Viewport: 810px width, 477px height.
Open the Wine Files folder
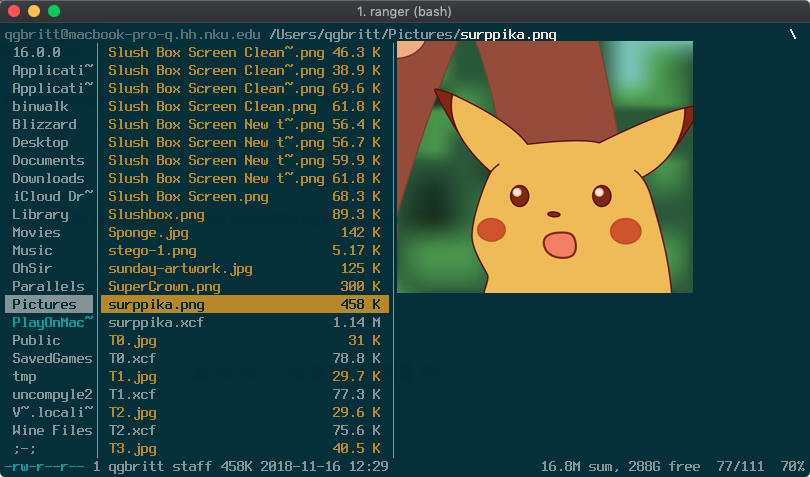52,430
